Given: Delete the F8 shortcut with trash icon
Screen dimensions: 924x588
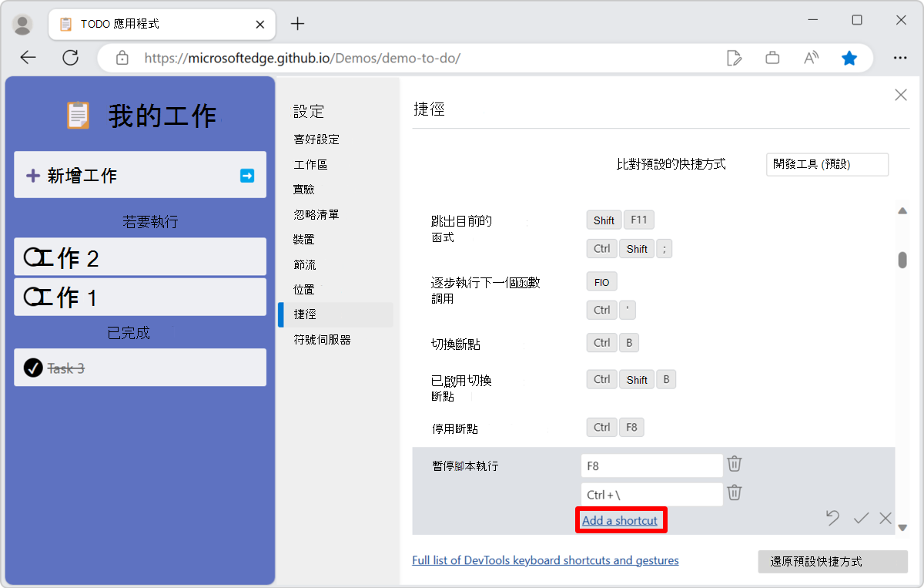Looking at the screenshot, I should 735,464.
